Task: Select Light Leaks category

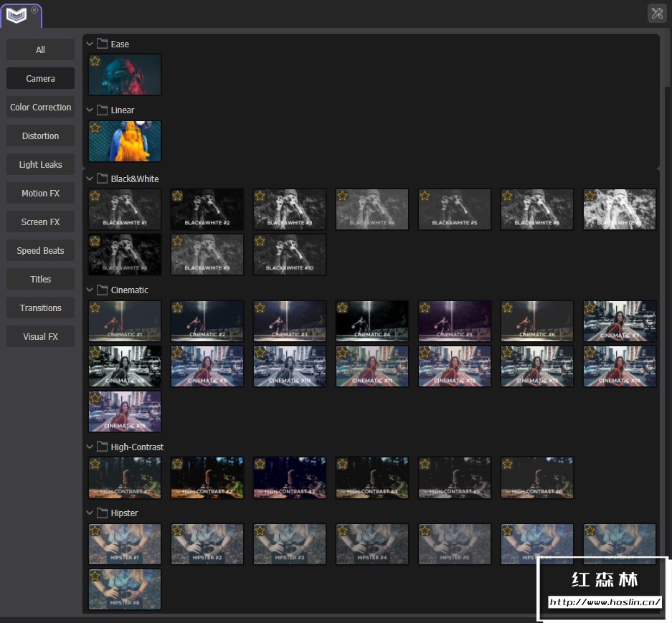Action: click(40, 165)
